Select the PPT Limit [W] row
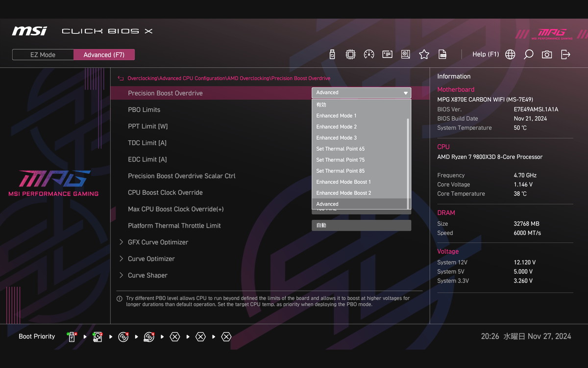Screen dimensions: 588x368 pyautogui.click(x=147, y=127)
